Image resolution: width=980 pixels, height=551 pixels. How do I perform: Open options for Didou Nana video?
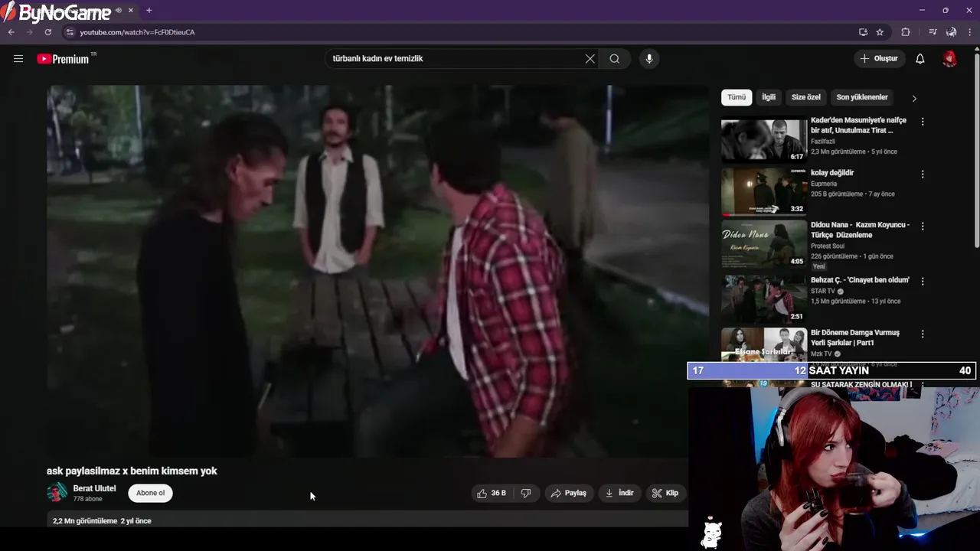923,227
